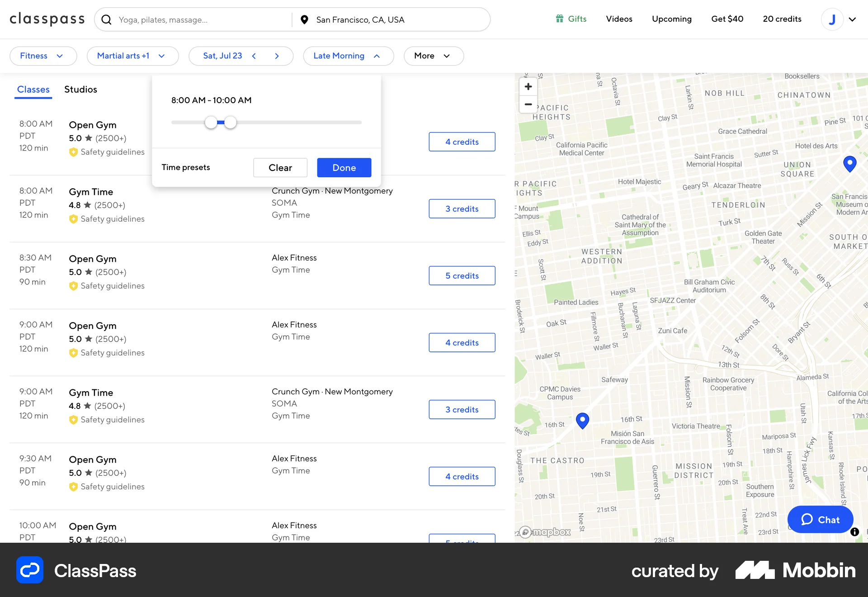Screen dimensions: 868x597
Task: Expand the Martial arts +1 filter
Action: point(132,56)
